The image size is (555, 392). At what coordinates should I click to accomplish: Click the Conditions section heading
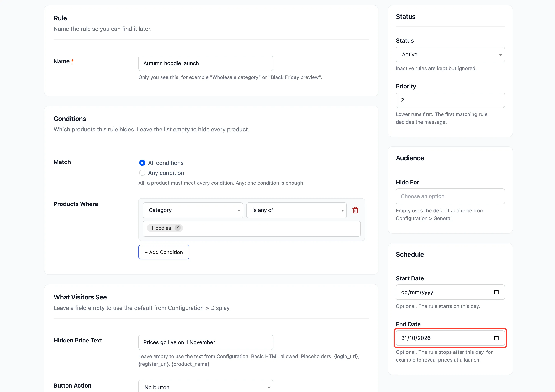[70, 119]
